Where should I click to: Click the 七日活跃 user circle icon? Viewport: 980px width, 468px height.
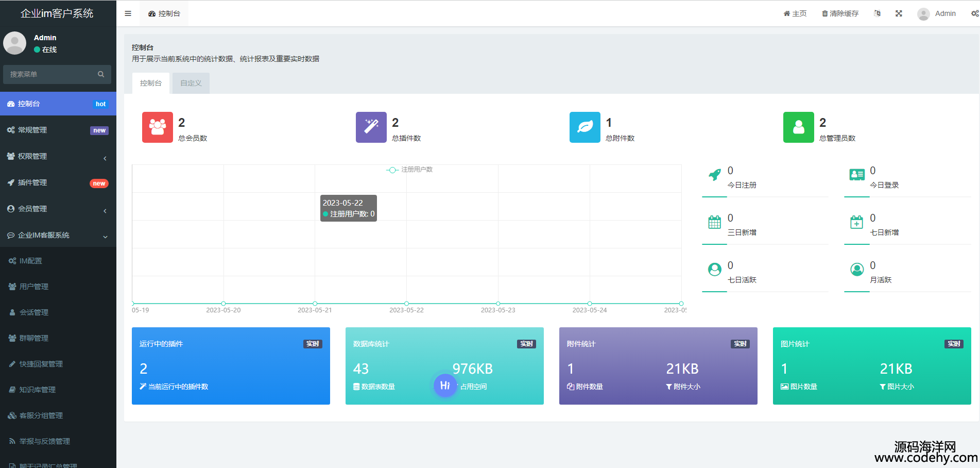pyautogui.click(x=715, y=270)
